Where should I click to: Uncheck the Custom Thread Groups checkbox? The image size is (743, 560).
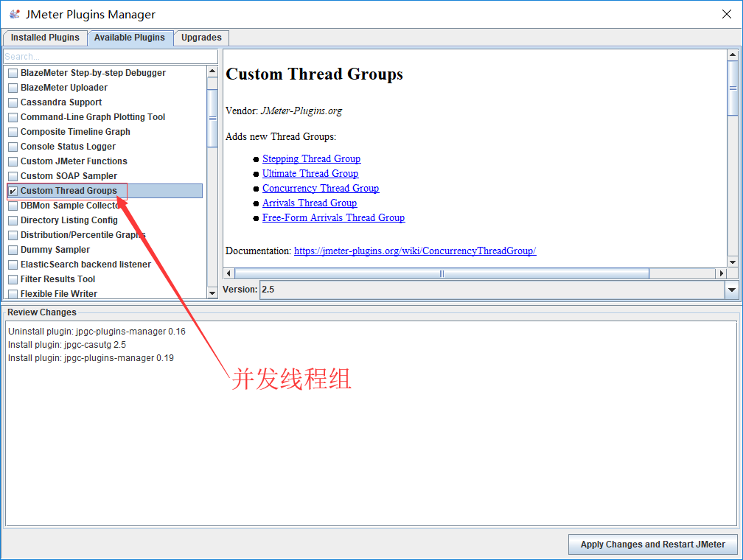click(x=13, y=191)
